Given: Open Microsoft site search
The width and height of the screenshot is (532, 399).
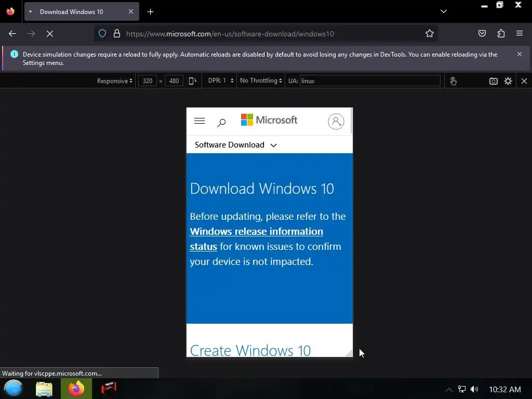Looking at the screenshot, I should pyautogui.click(x=221, y=123).
